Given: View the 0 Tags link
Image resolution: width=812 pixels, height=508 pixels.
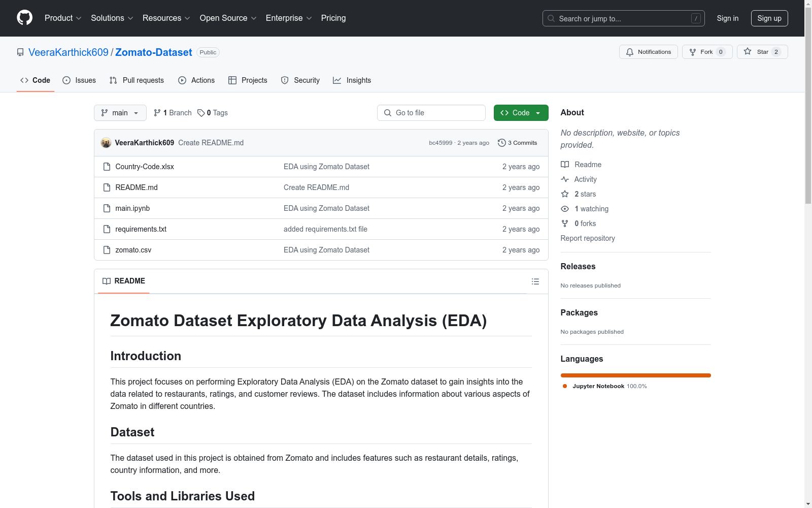Looking at the screenshot, I should click(213, 113).
